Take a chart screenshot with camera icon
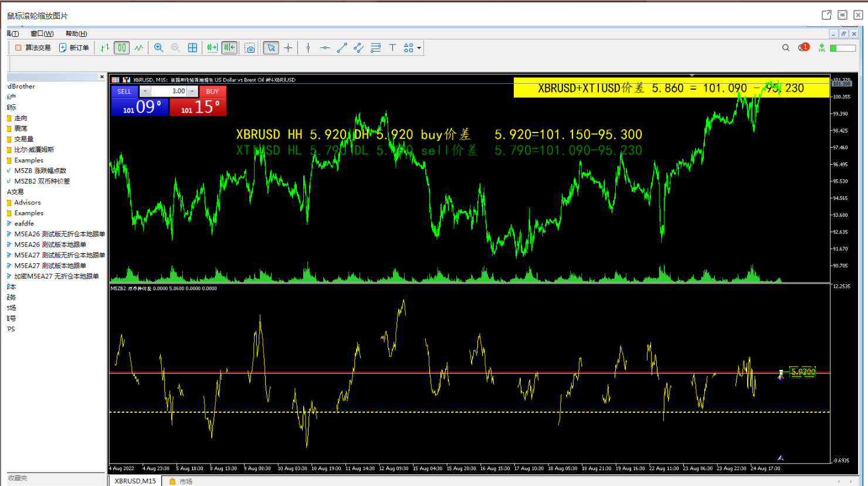Image resolution: width=868 pixels, height=486 pixels. pyautogui.click(x=250, y=47)
